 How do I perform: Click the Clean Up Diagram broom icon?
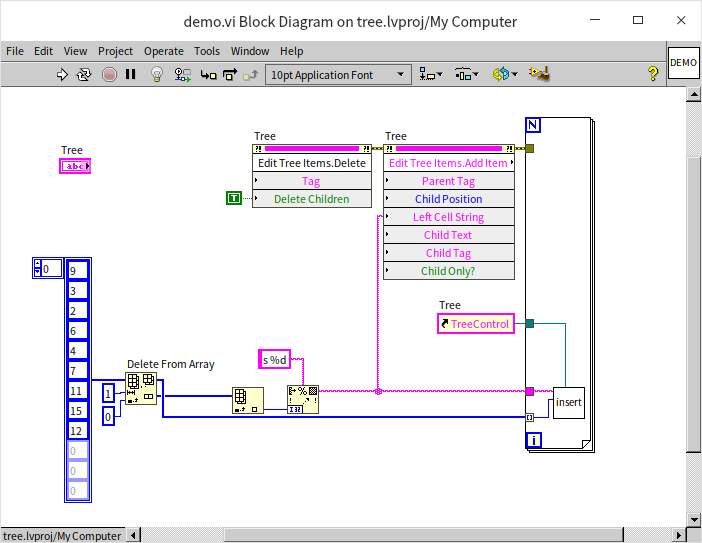pos(540,74)
